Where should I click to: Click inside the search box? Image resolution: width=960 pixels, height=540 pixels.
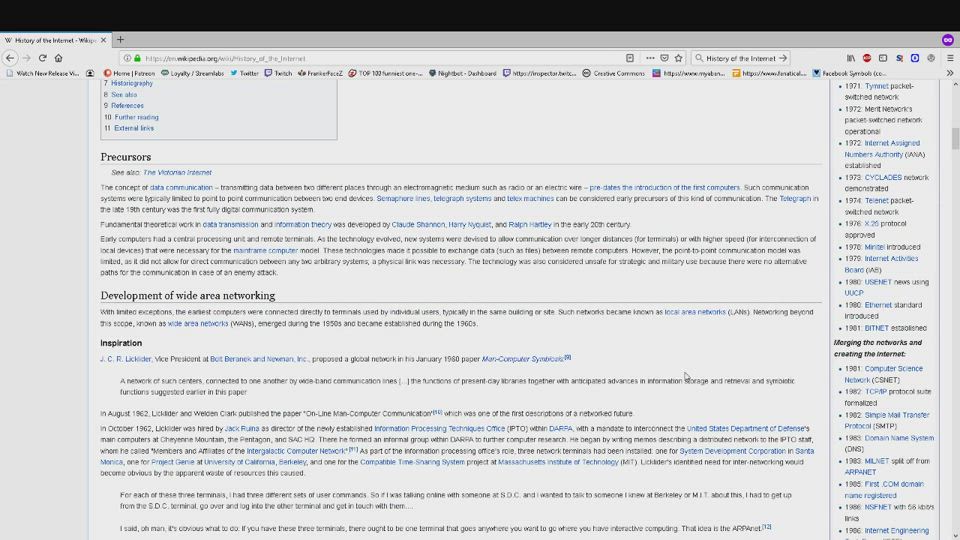(740, 58)
